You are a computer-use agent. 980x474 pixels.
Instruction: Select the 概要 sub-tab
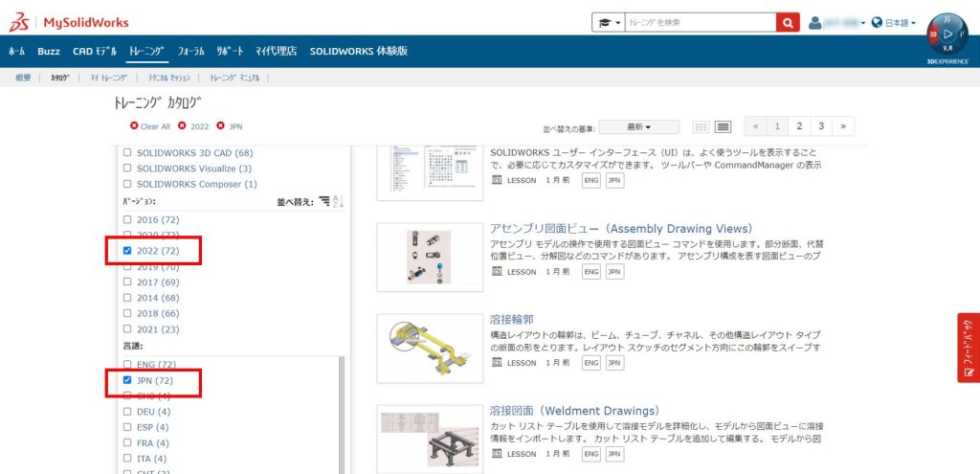[x=23, y=78]
